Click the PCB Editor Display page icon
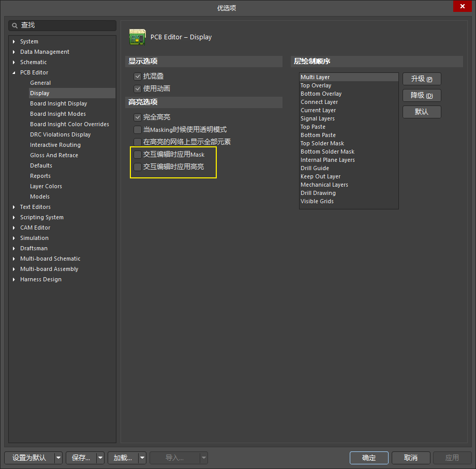The width and height of the screenshot is (476, 469). tap(137, 37)
